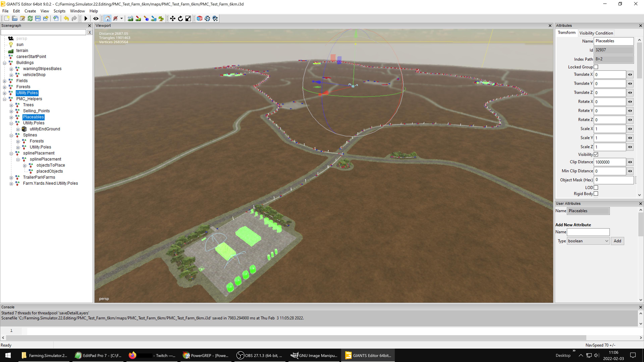This screenshot has height=362, width=644.
Task: Switch to the Visibility Condition tab
Action: pyautogui.click(x=596, y=33)
